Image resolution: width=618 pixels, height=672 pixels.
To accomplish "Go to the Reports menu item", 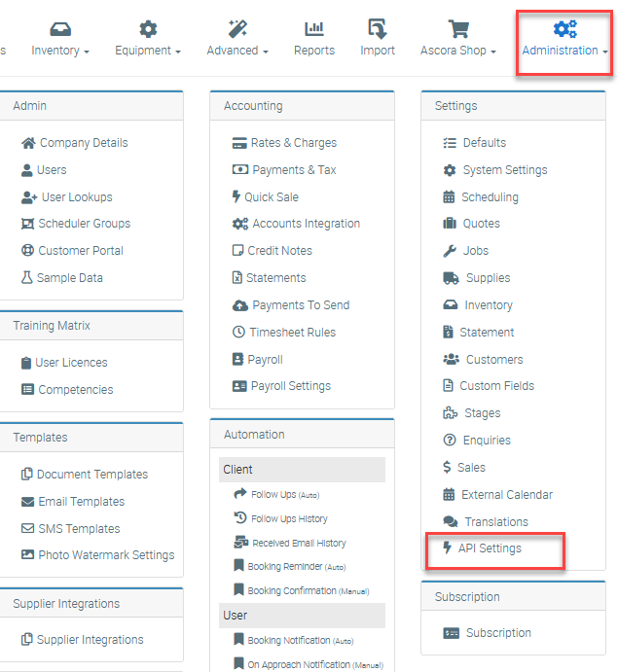I will [314, 40].
